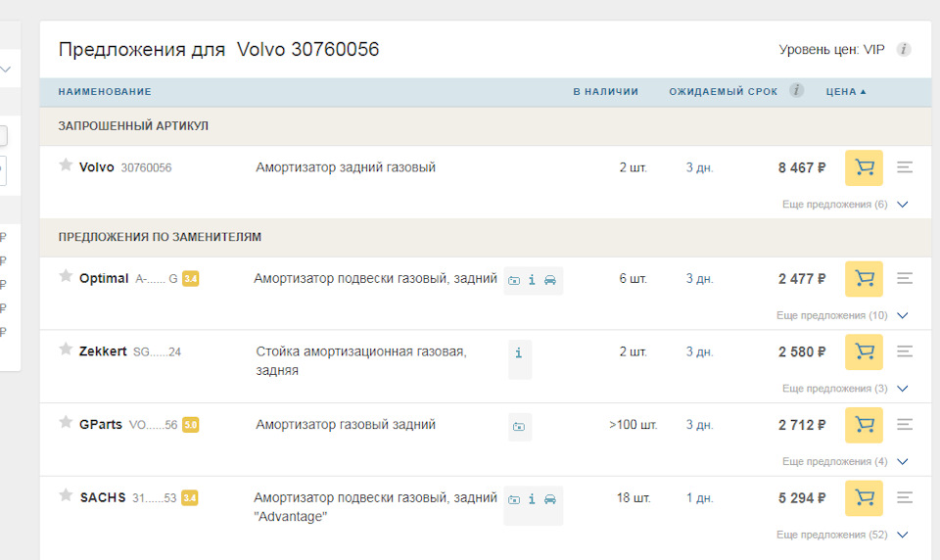Click GParts article VO......56
The height and width of the screenshot is (560, 940).
click(x=153, y=425)
